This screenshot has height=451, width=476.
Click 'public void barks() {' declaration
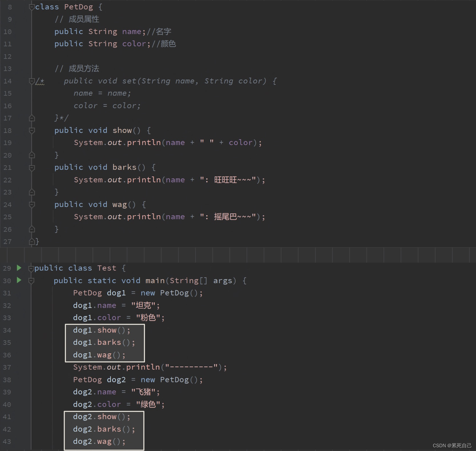click(105, 167)
